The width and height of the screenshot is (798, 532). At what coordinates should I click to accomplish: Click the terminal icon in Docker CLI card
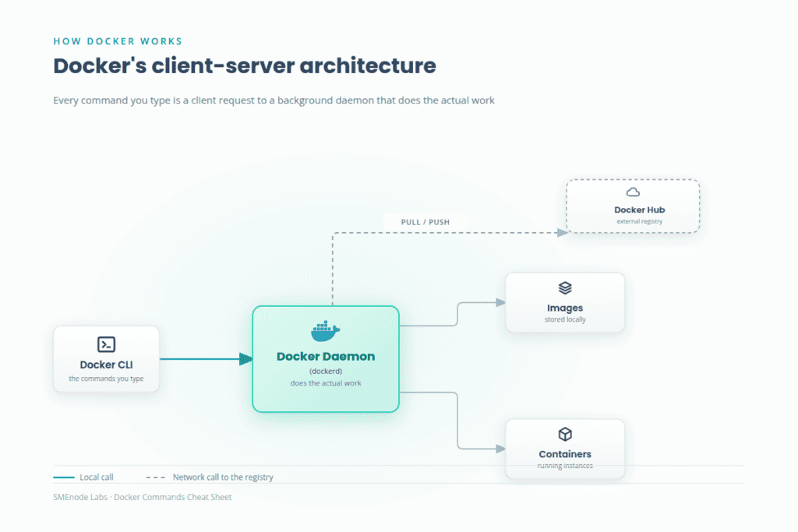(x=106, y=344)
